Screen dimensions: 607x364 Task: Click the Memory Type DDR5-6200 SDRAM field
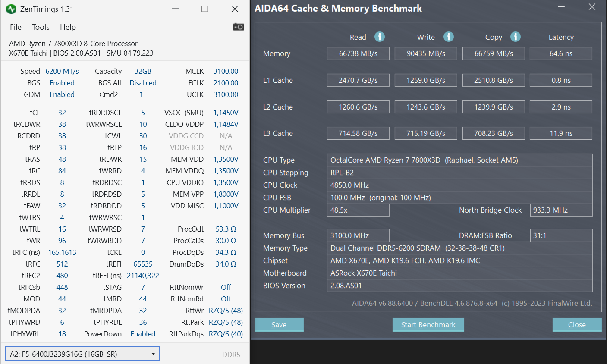tap(460, 248)
